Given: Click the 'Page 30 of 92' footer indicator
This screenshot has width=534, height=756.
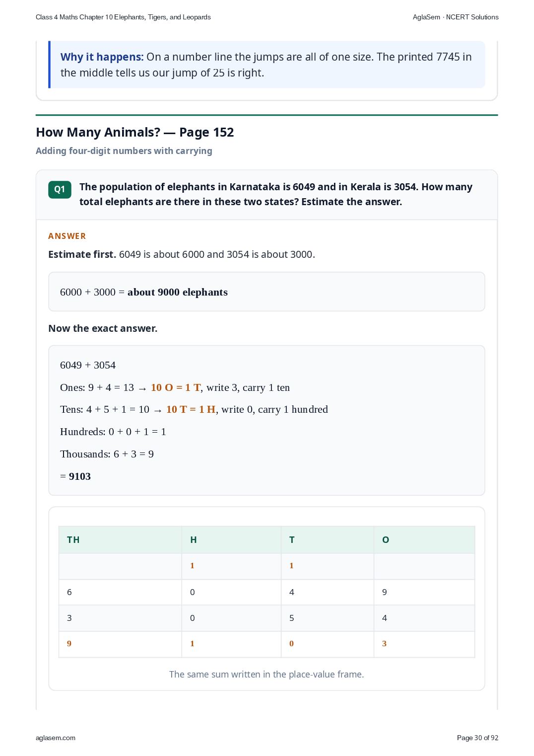Looking at the screenshot, I should tap(477, 738).
